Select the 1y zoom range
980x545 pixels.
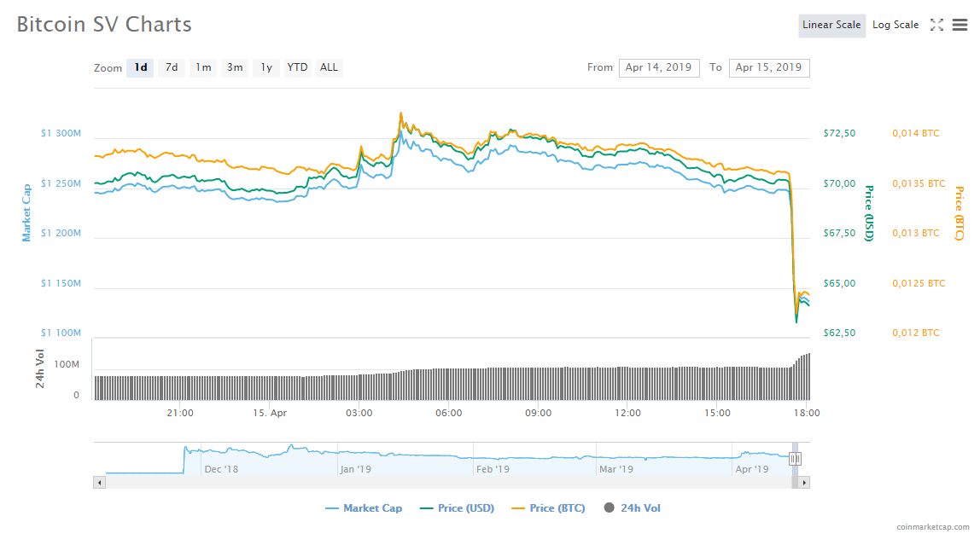[x=266, y=67]
